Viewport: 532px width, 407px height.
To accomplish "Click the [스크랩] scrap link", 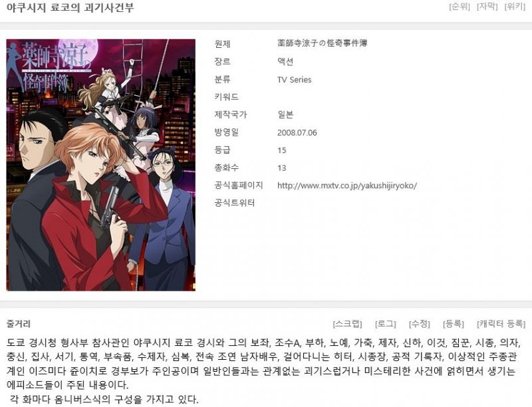I will (x=347, y=324).
